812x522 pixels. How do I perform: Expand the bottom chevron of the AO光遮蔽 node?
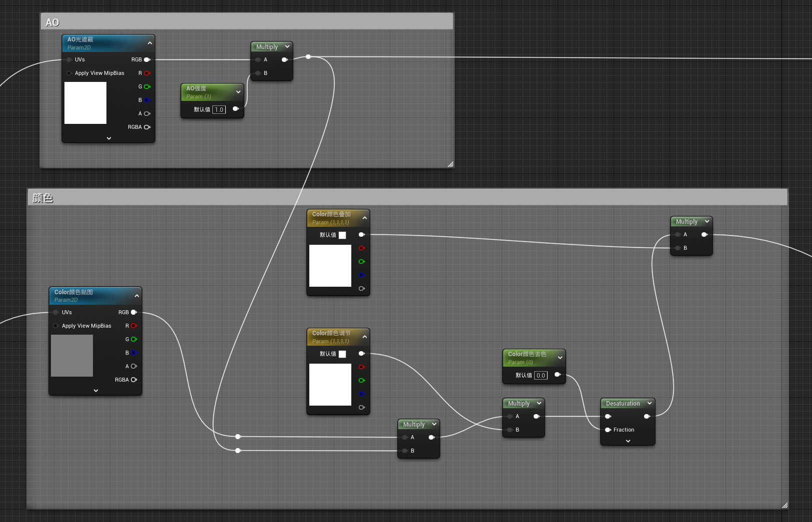pyautogui.click(x=109, y=138)
